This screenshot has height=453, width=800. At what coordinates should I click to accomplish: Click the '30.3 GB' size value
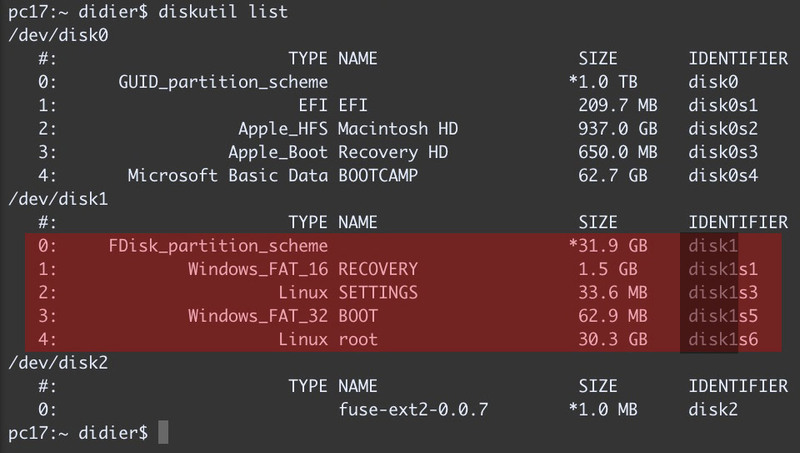pyautogui.click(x=613, y=340)
